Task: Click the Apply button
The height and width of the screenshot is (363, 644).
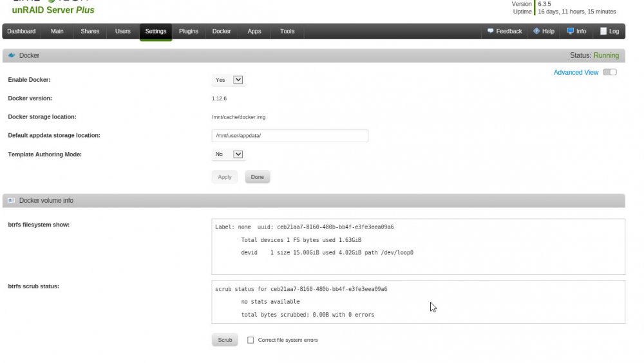Action: tap(225, 177)
